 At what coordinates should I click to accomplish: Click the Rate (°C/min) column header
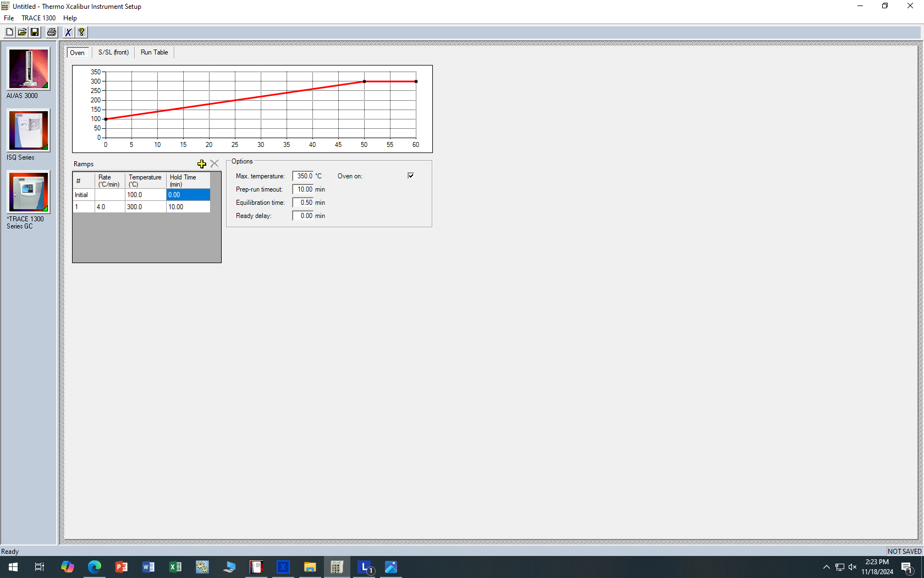tap(109, 181)
